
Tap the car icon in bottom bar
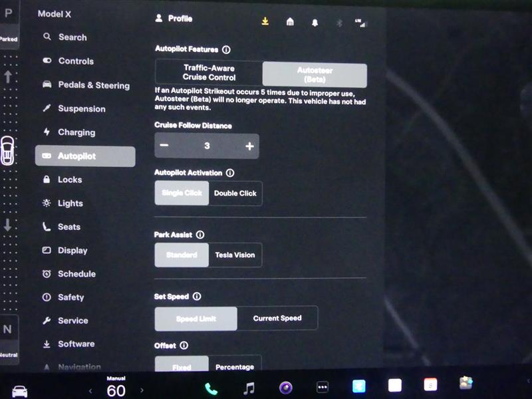(20, 391)
